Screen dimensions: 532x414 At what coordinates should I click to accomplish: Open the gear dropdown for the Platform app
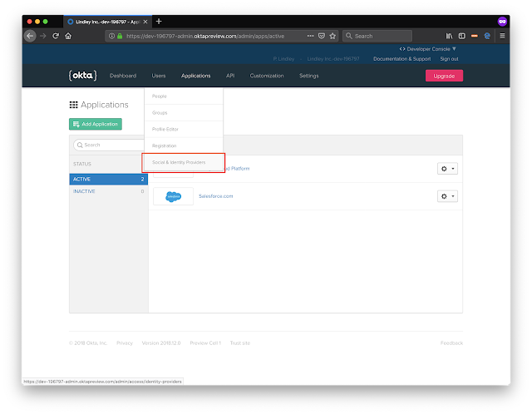tap(447, 169)
